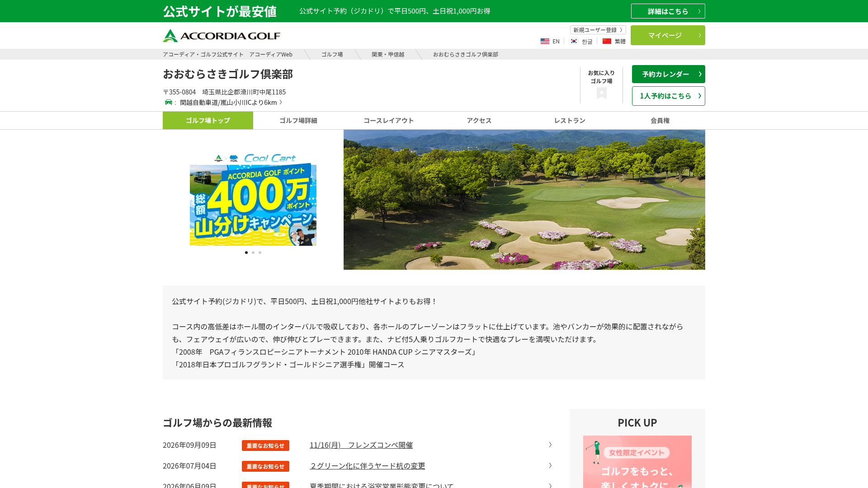The height and width of the screenshot is (488, 868).
Task: Switch to the コースレイアウト tab
Action: pyautogui.click(x=389, y=120)
